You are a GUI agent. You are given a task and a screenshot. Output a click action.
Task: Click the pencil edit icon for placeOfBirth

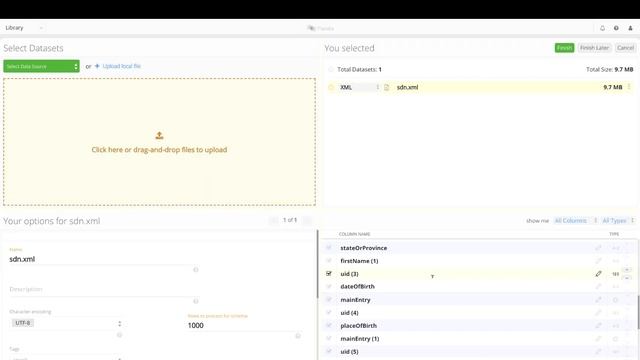pyautogui.click(x=598, y=326)
